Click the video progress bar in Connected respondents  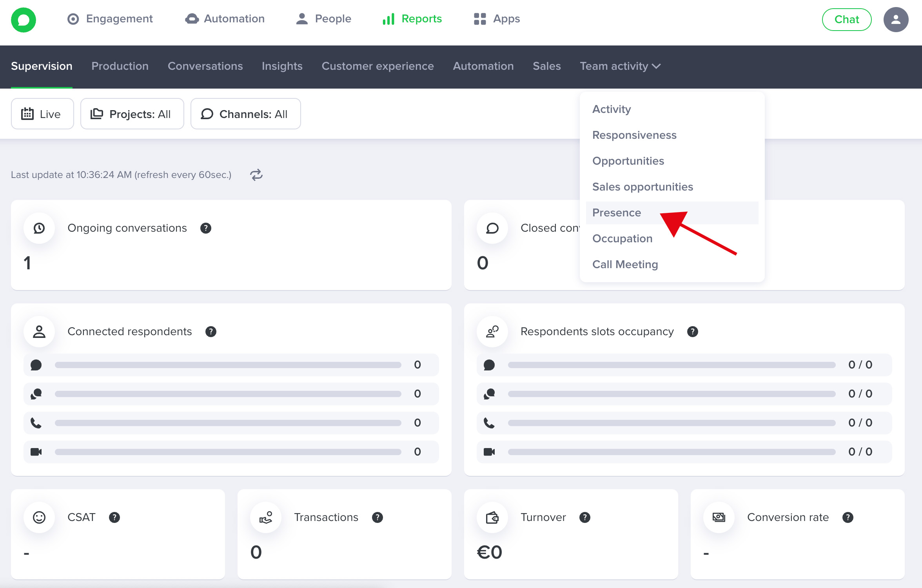point(228,452)
